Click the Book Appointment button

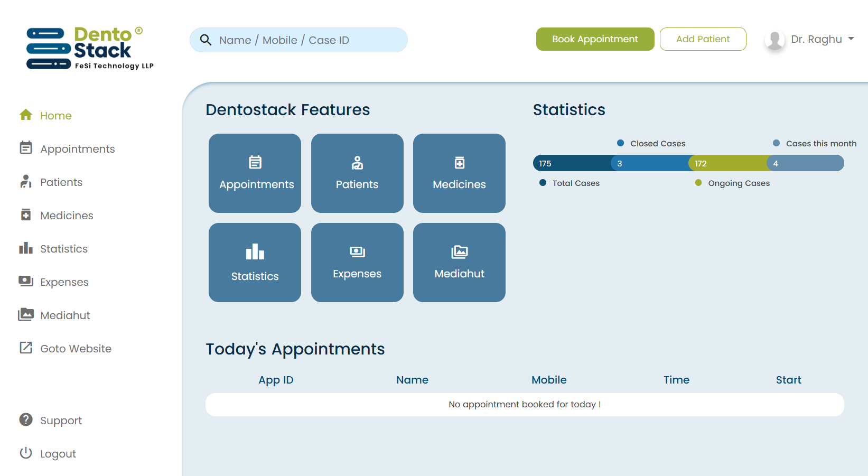[595, 39]
